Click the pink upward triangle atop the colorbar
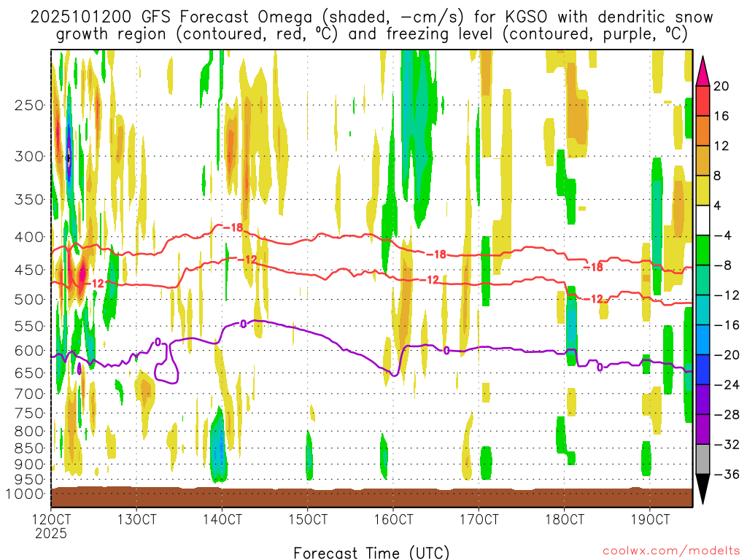 coord(704,71)
